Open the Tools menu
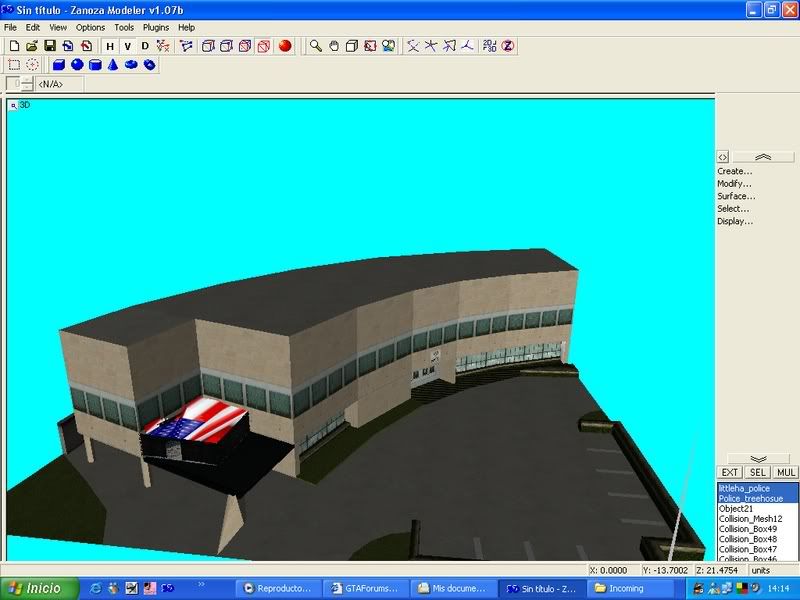The height and width of the screenshot is (600, 800). (x=124, y=28)
